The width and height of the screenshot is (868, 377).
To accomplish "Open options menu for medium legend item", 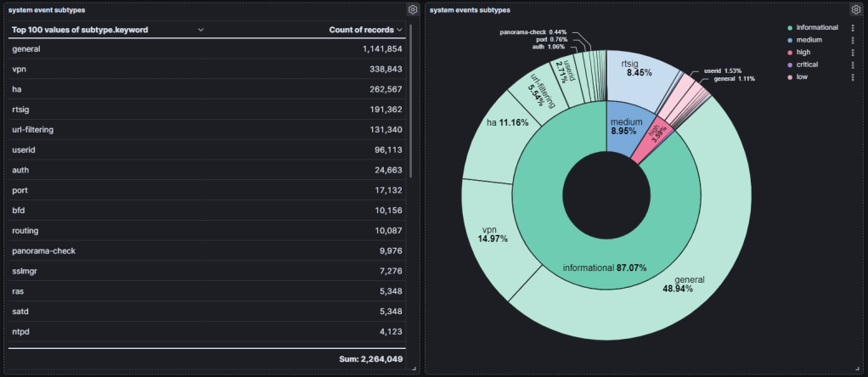I will pyautogui.click(x=853, y=40).
